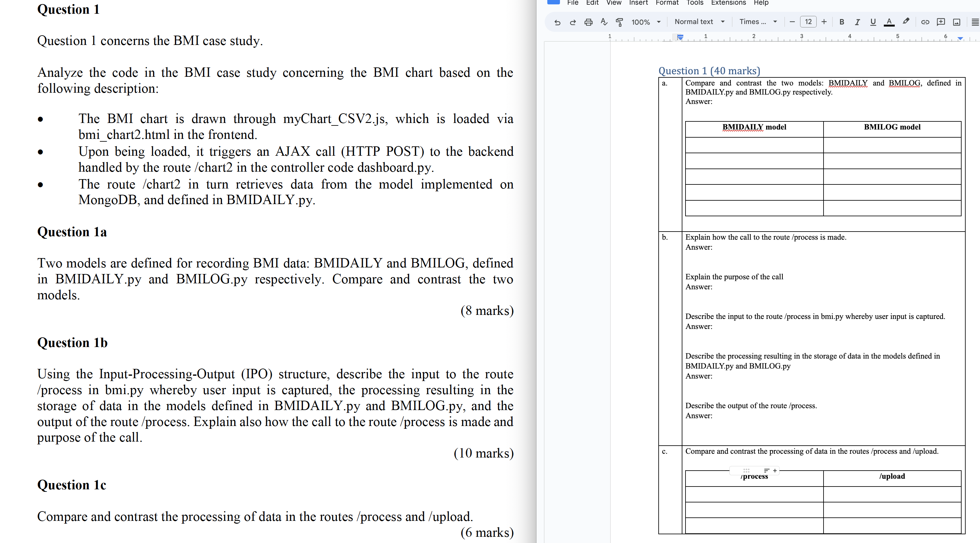Toggle bold formatting

pos(841,22)
